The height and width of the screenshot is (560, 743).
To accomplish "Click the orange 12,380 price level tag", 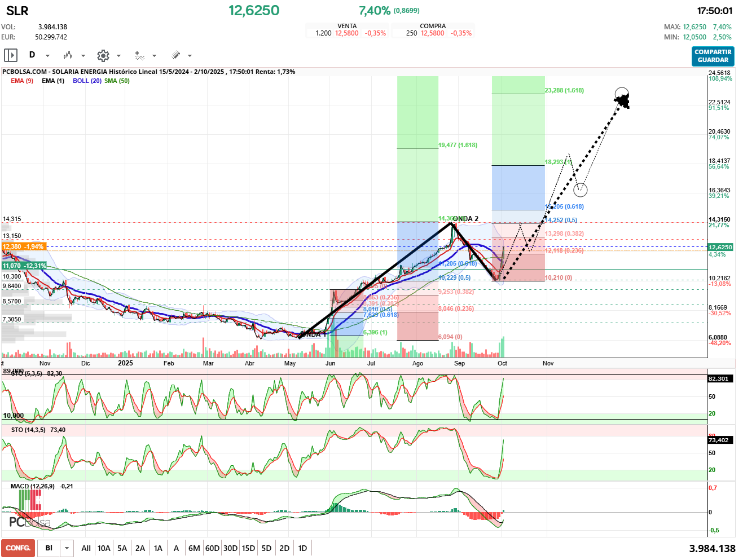I will 24,246.
